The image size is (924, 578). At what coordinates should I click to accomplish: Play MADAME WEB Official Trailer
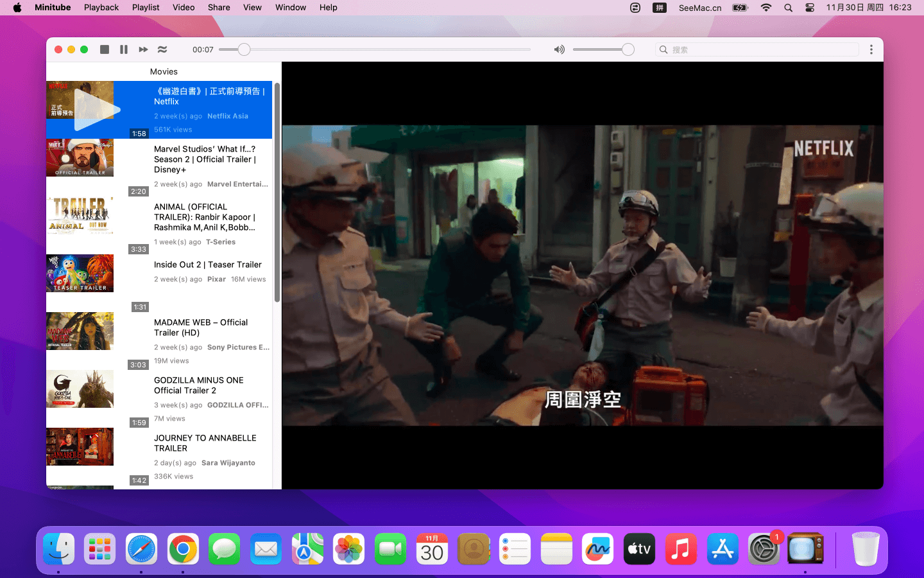coord(201,328)
